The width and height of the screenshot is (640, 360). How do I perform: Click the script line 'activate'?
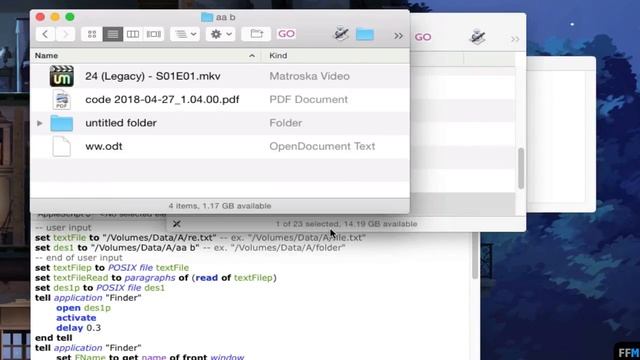[76, 318]
